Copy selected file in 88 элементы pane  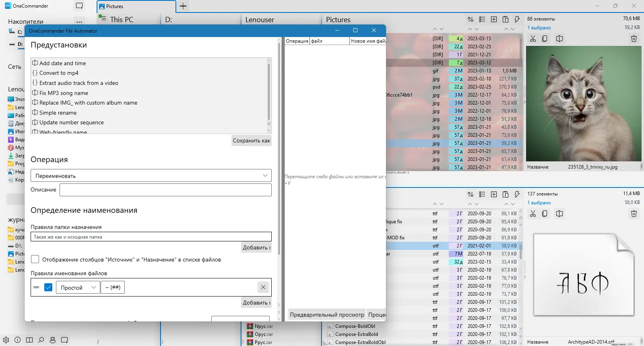pos(545,39)
